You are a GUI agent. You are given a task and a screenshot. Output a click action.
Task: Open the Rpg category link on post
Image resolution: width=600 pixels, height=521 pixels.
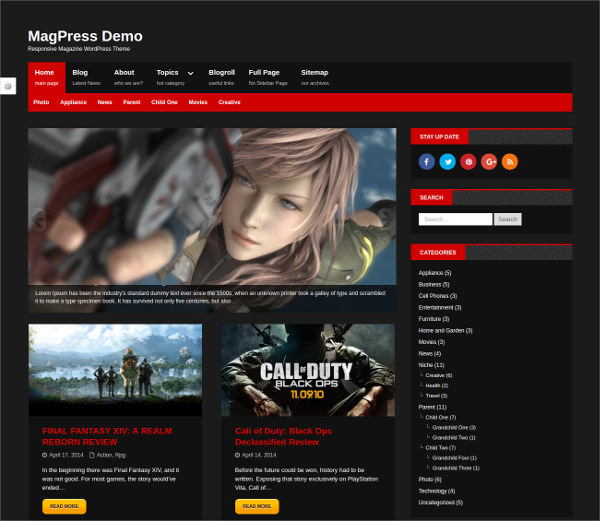[120, 455]
